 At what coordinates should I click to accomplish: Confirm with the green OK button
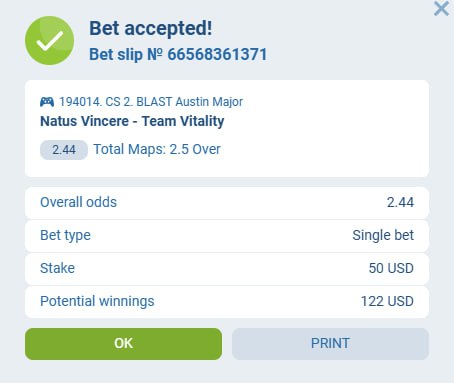pyautogui.click(x=123, y=344)
